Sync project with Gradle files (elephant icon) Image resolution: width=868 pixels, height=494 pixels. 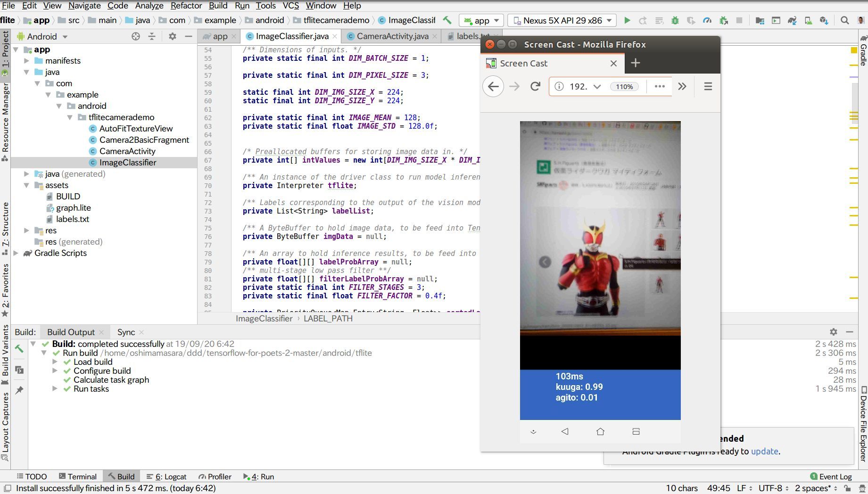point(792,20)
